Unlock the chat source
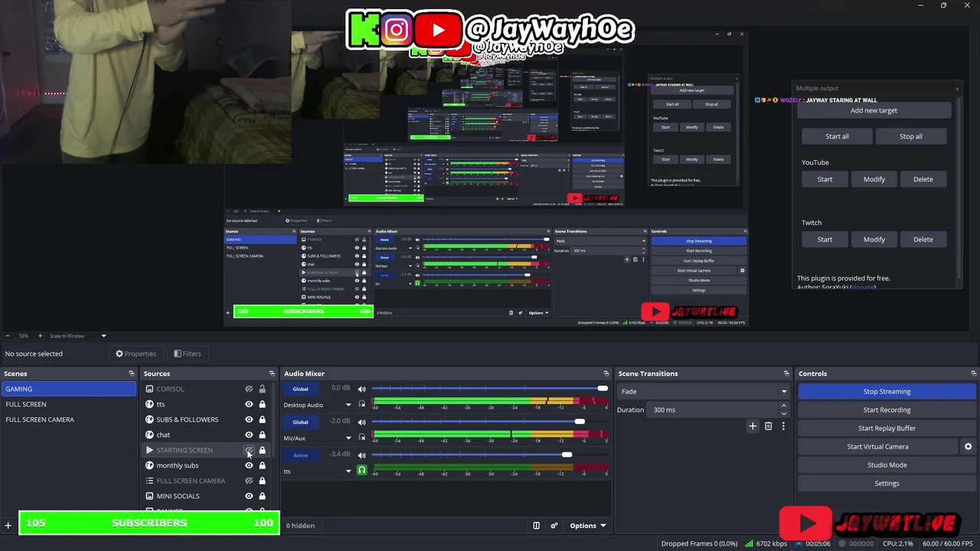980x551 pixels. [x=262, y=435]
